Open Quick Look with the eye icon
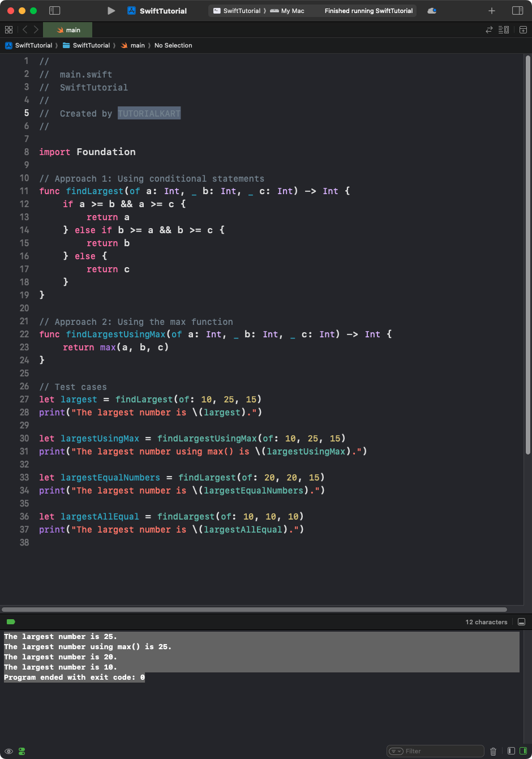Image resolution: width=532 pixels, height=759 pixels. (x=8, y=751)
